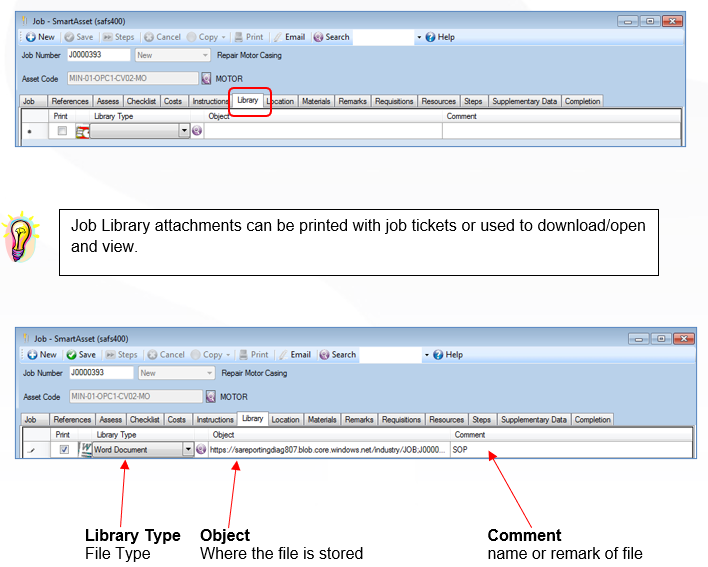Select the red-outlined Library tab

coord(248,100)
